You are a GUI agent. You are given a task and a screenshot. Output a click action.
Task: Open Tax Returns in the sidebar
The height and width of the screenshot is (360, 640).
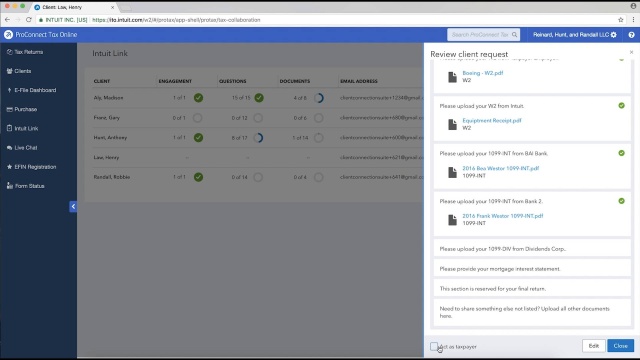click(25, 52)
